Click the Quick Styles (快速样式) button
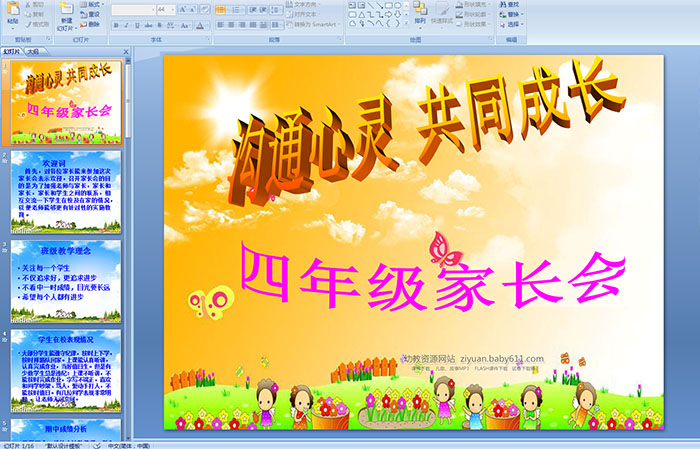 click(442, 13)
